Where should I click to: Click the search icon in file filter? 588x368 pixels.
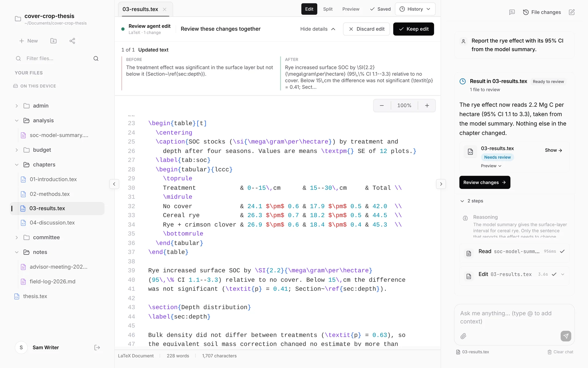point(96,59)
